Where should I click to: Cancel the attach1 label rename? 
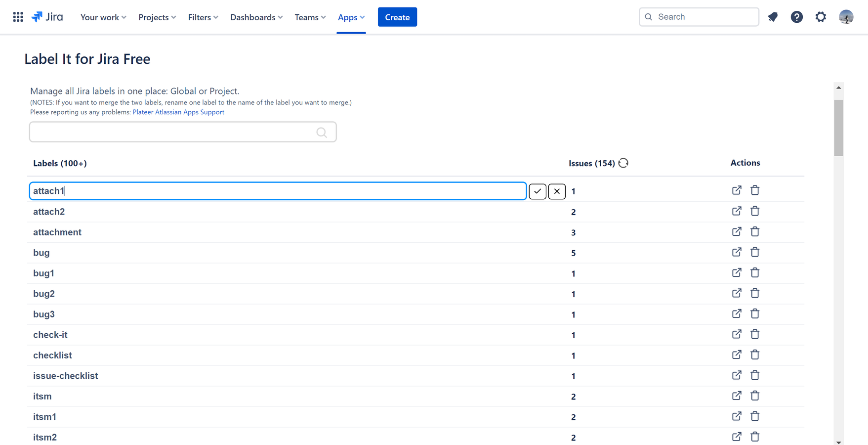click(x=557, y=191)
